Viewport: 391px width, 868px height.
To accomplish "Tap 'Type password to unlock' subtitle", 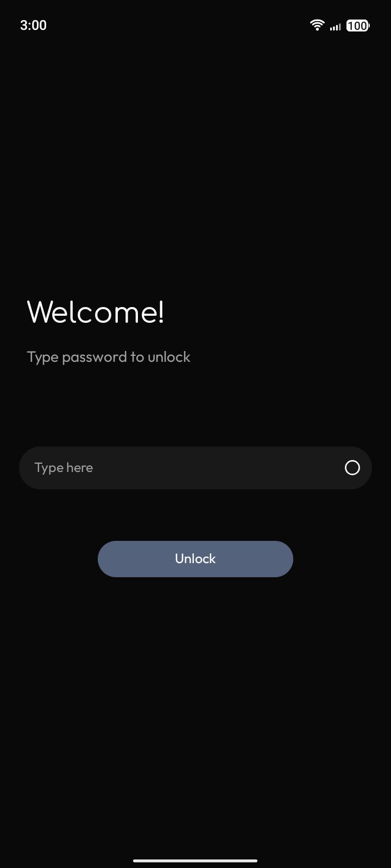I will [109, 357].
